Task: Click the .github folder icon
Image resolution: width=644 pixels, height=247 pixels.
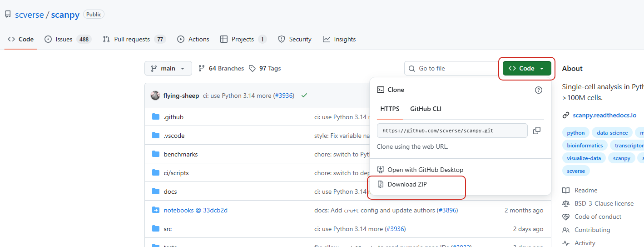Action: (x=156, y=117)
